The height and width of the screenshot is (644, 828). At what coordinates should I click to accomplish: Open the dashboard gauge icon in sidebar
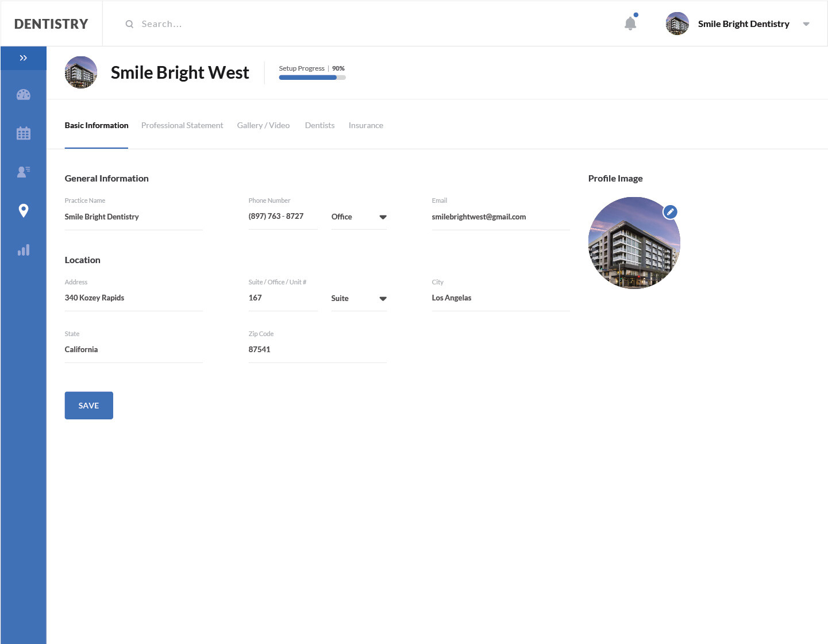[23, 95]
